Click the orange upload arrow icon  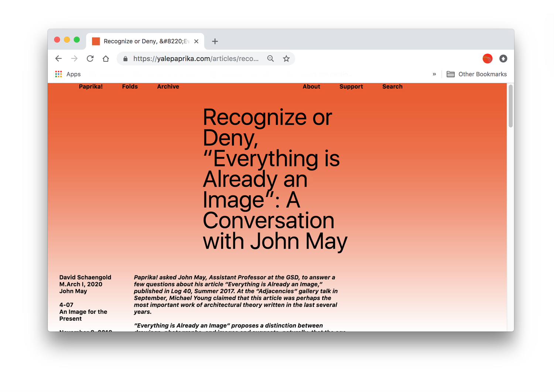point(503,58)
